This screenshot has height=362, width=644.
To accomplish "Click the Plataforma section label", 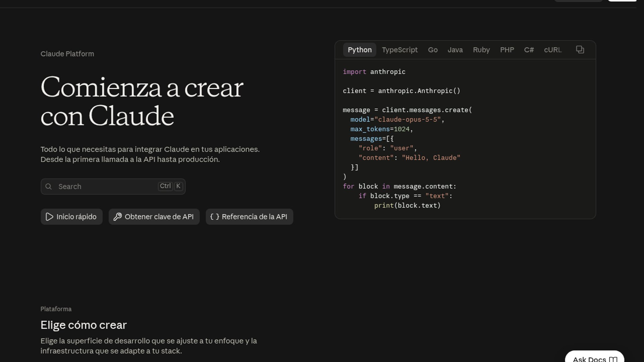I will pos(56,309).
